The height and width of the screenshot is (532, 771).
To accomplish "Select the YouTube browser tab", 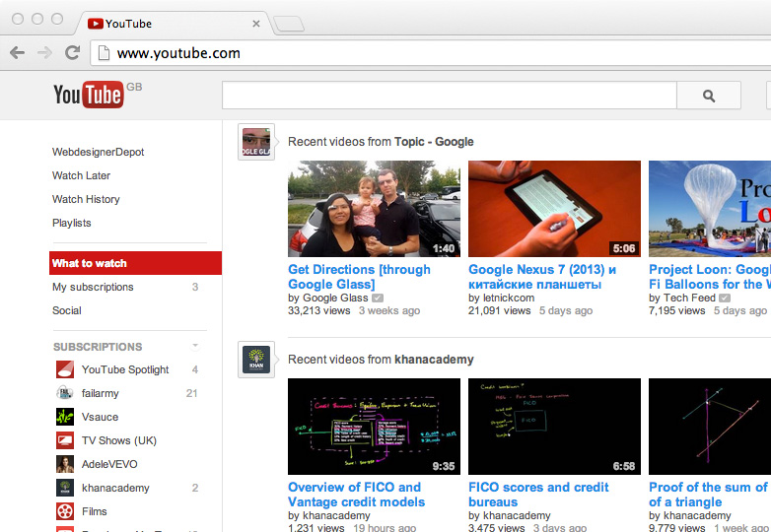I will [x=173, y=24].
